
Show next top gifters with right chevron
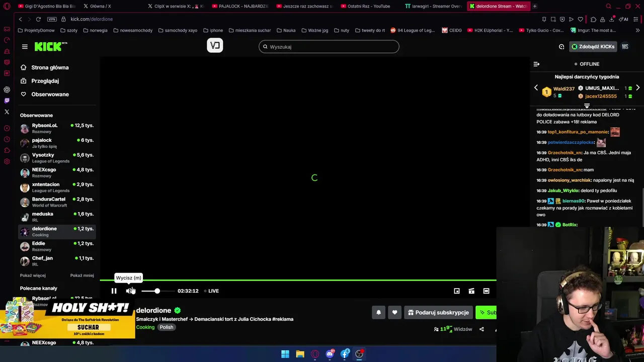[x=638, y=88]
